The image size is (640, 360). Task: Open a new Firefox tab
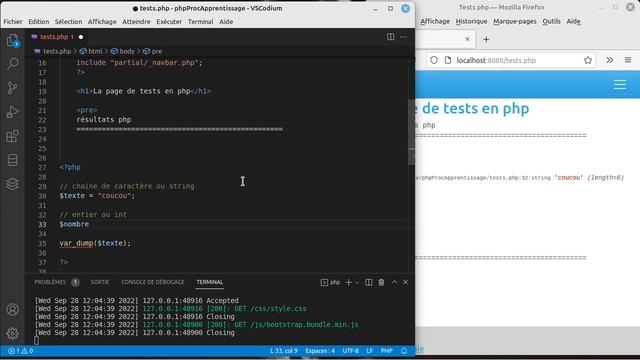[x=486, y=39]
